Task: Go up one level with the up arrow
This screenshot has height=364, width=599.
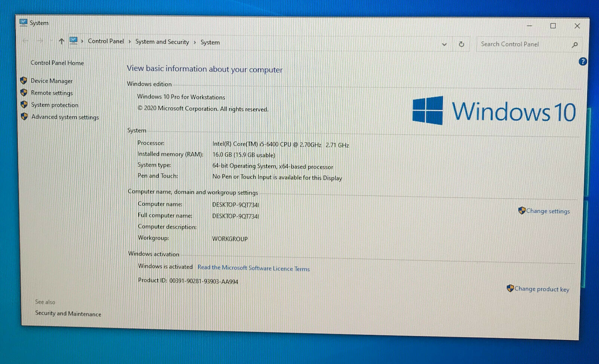Action: [61, 41]
